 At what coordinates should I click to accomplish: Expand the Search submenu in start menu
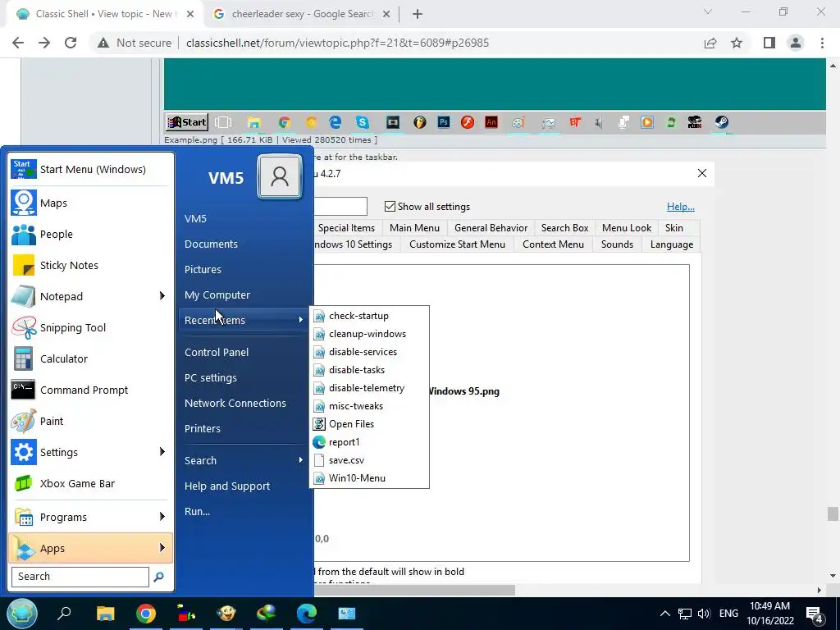244,461
